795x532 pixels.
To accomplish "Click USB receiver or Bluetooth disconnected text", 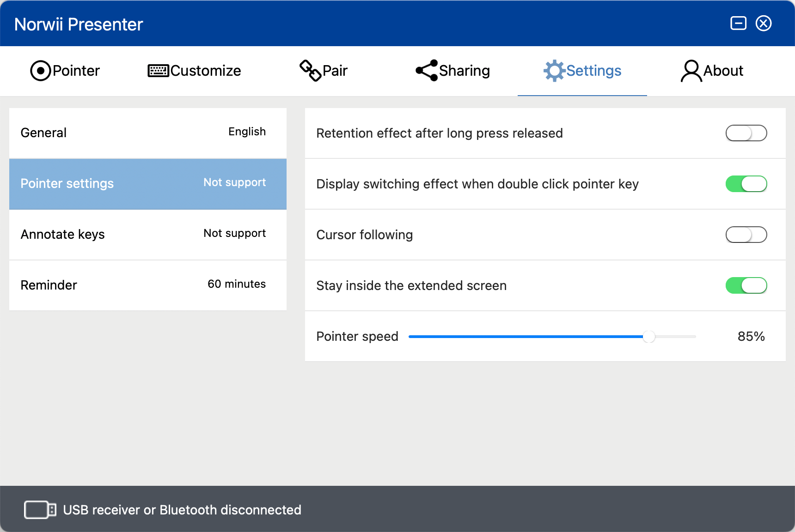I will point(182,510).
